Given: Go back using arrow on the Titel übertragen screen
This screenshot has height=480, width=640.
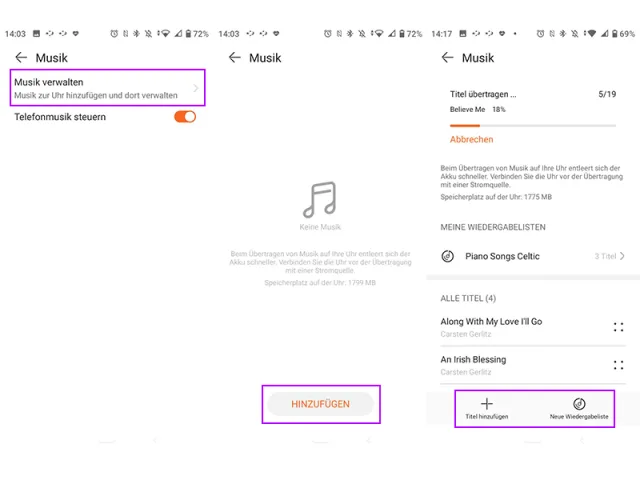Looking at the screenshot, I should tap(447, 58).
